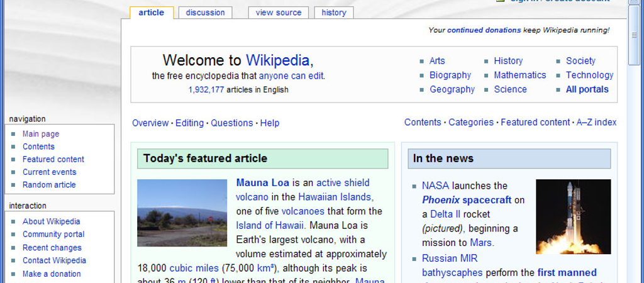This screenshot has height=283, width=644.
Task: Open Contact Wikipedia link
Action: click(x=54, y=260)
